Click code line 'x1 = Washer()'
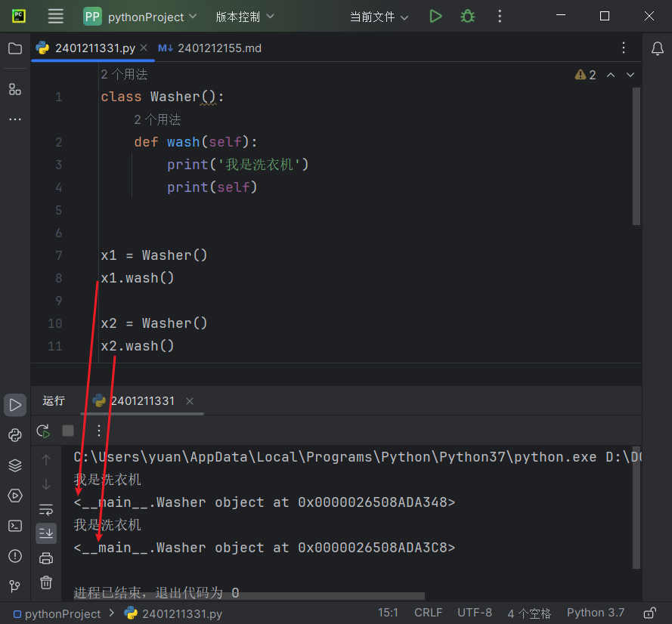 click(154, 255)
